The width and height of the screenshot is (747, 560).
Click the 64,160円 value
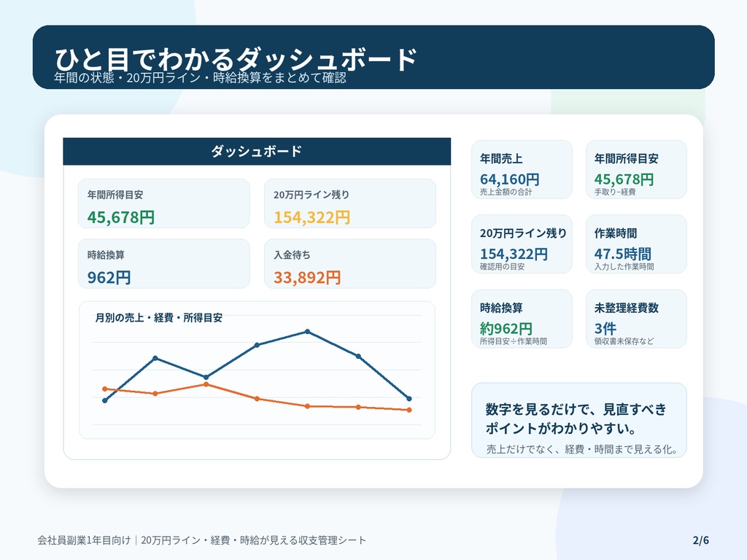(510, 179)
